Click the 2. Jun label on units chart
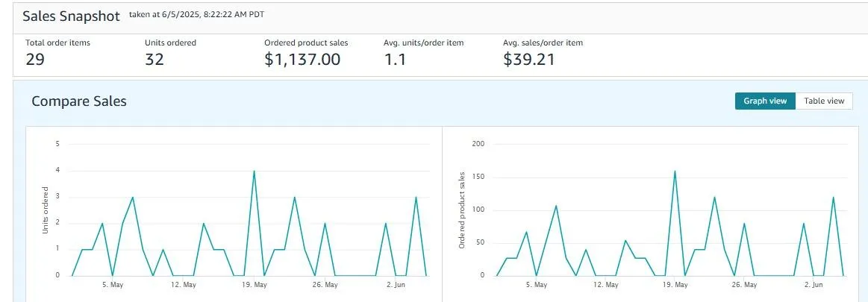Screen dimensions: 868x302 tap(396, 285)
